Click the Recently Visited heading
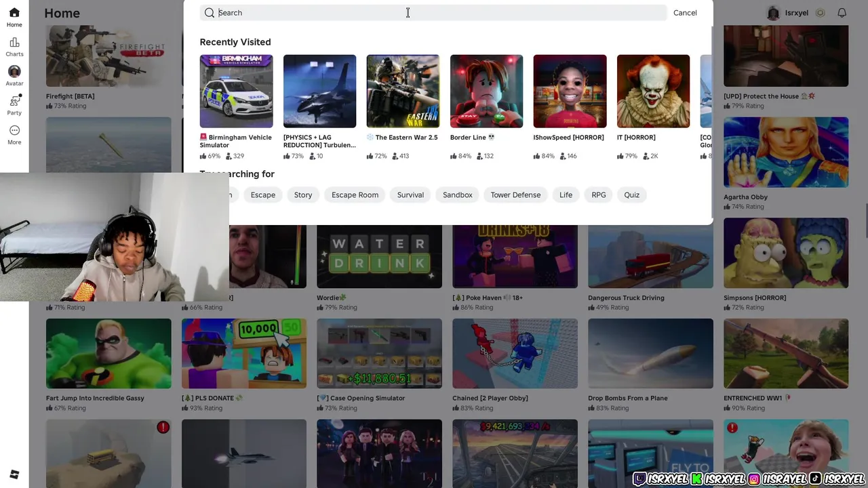The image size is (868, 488). pyautogui.click(x=235, y=42)
